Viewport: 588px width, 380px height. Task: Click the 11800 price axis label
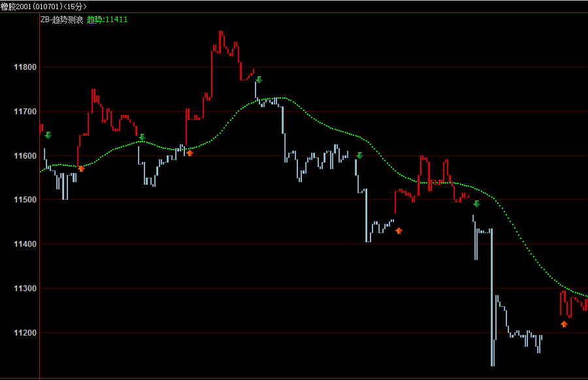[25, 67]
